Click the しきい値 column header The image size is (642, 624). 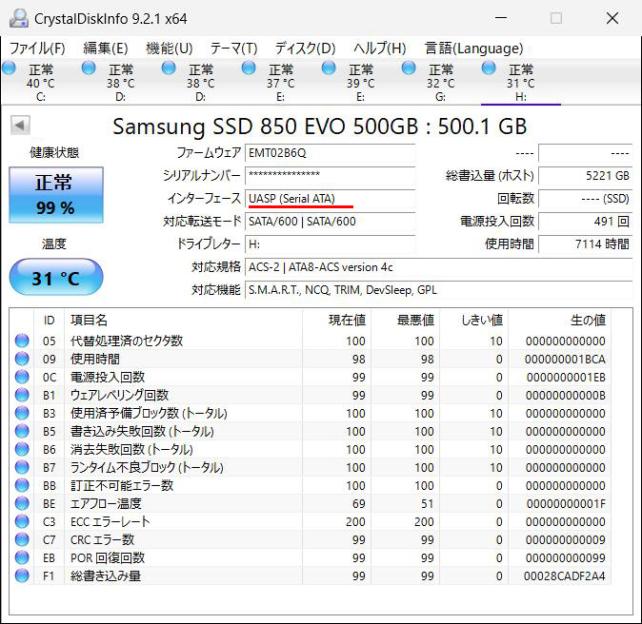tap(474, 320)
